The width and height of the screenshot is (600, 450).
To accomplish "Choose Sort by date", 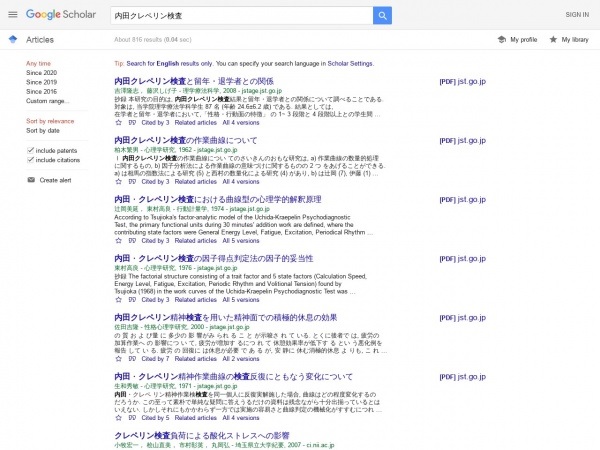I will click(x=43, y=131).
